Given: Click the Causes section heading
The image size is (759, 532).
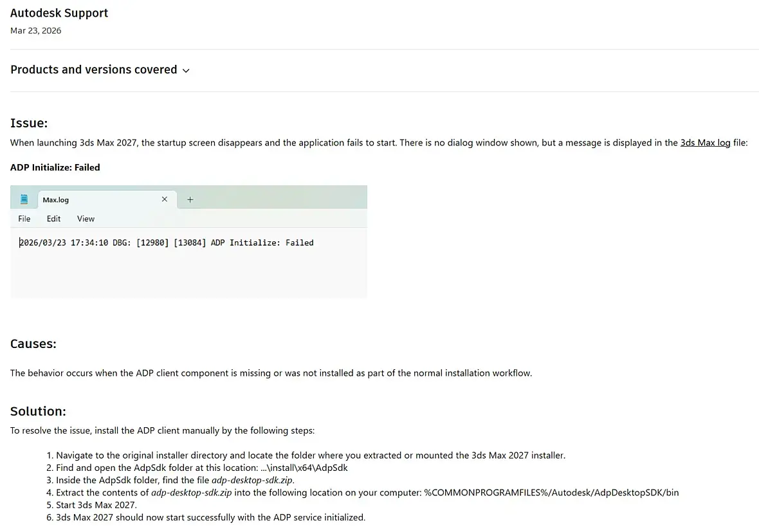Looking at the screenshot, I should click(x=33, y=344).
